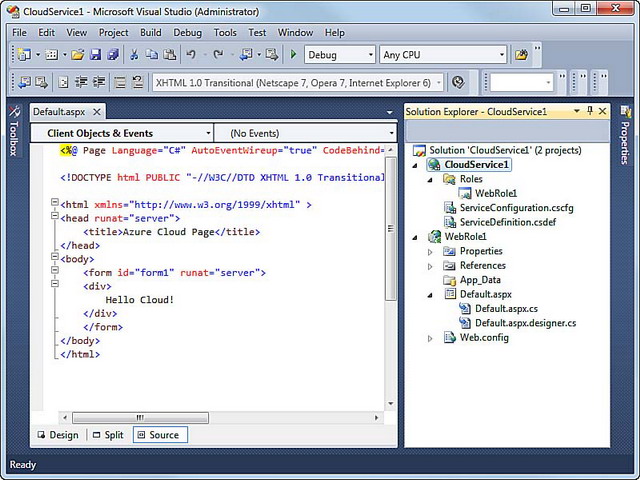The height and width of the screenshot is (480, 640).
Task: Open Solution Explorer window position dropdown
Action: pyautogui.click(x=577, y=111)
